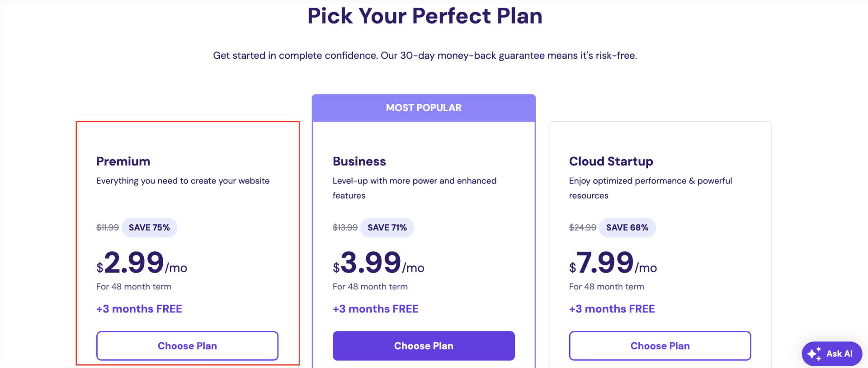Click the $3.99/mo price
Image resolution: width=868 pixels, height=368 pixels.
click(x=378, y=263)
